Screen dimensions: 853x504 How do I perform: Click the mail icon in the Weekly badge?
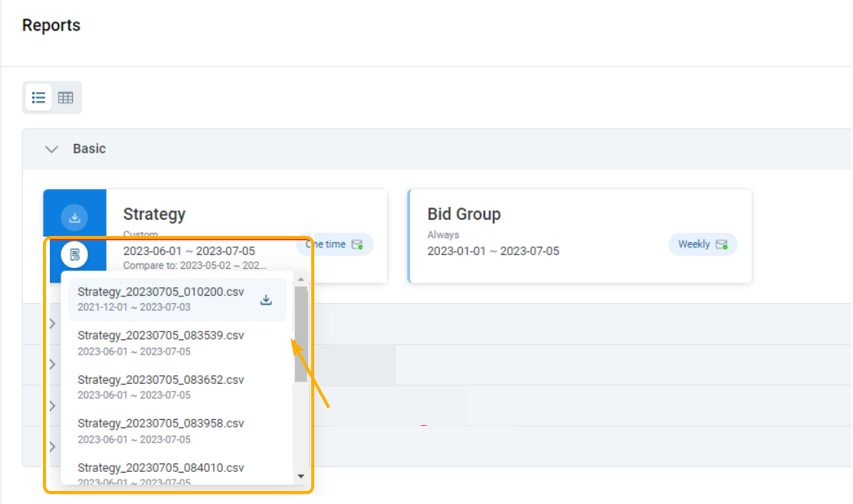point(721,244)
